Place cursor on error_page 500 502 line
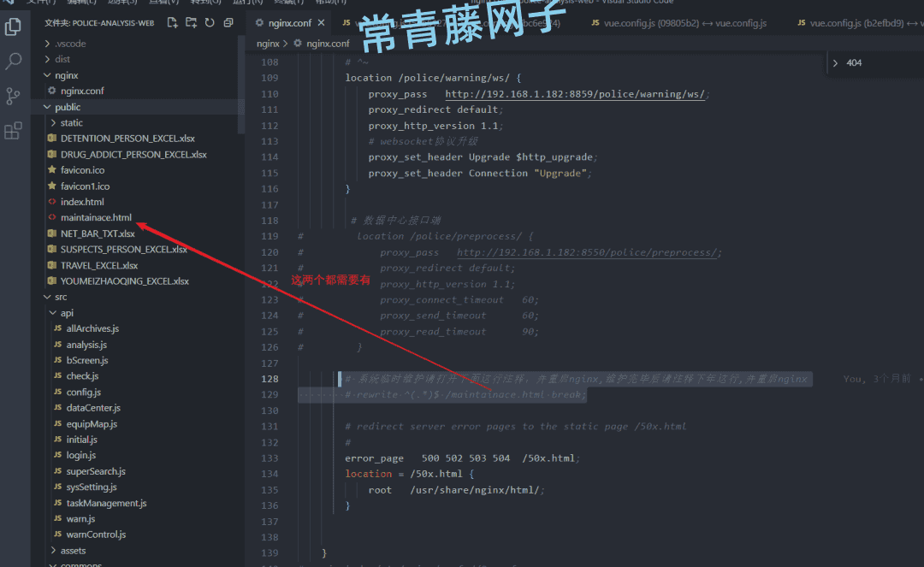Image resolution: width=924 pixels, height=567 pixels. (462, 458)
